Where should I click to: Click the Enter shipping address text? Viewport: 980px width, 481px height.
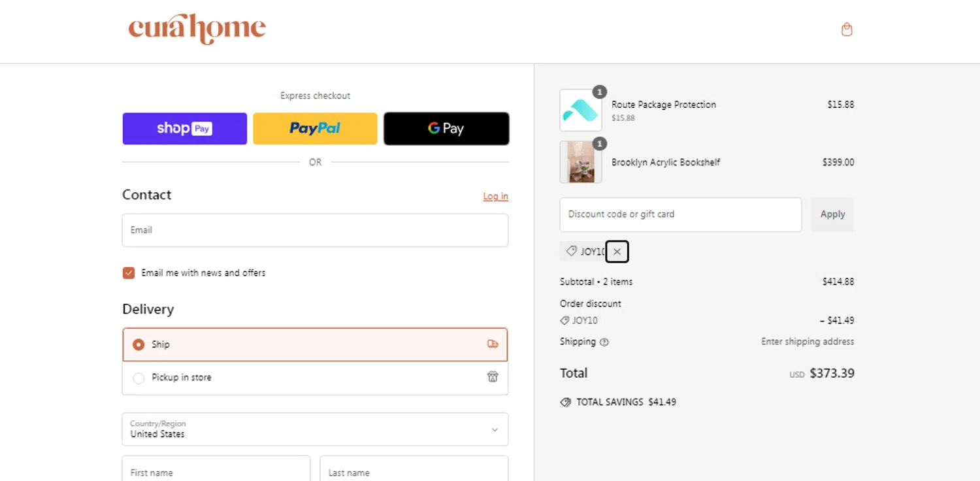[x=808, y=341]
